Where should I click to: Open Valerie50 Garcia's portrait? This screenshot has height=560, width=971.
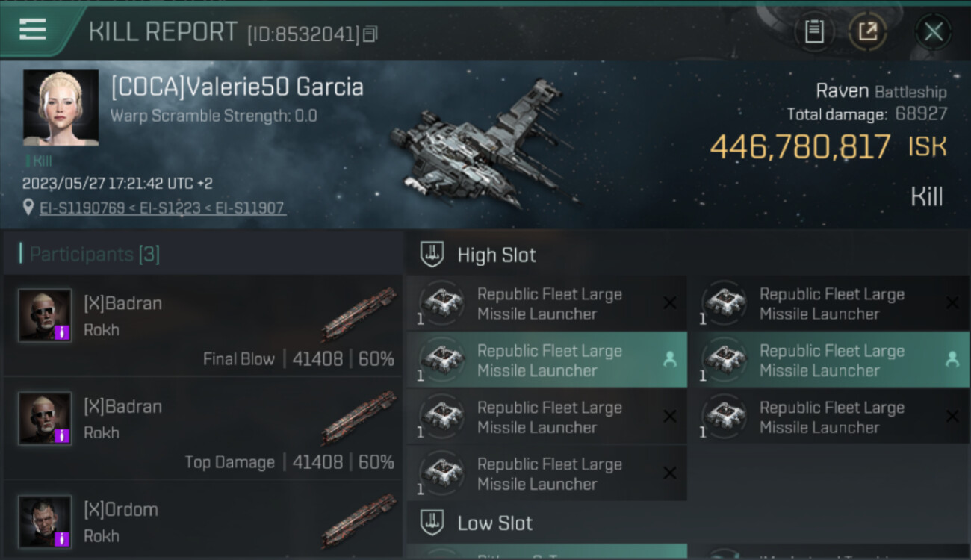tap(61, 108)
